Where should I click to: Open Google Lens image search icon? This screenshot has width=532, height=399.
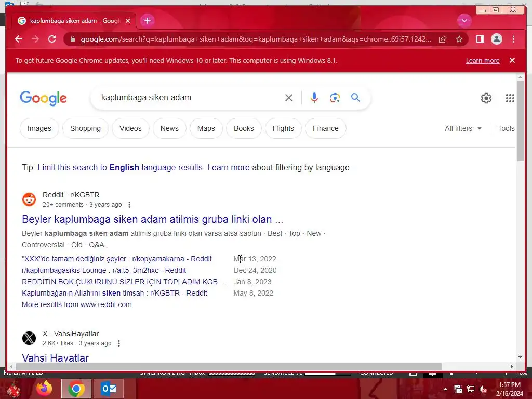[335, 98]
